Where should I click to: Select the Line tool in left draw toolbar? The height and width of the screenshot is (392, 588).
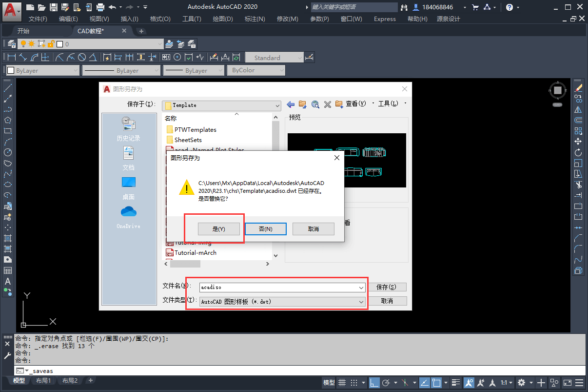pos(8,88)
